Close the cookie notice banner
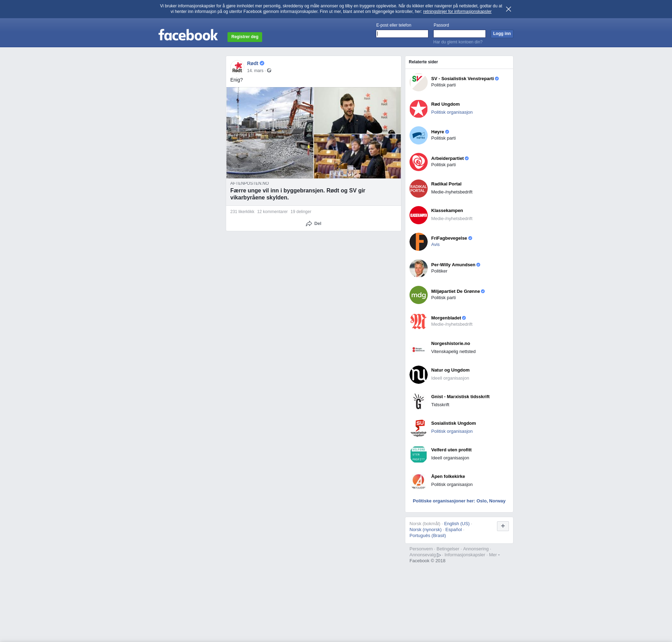Image resolution: width=672 pixels, height=642 pixels. [x=509, y=9]
